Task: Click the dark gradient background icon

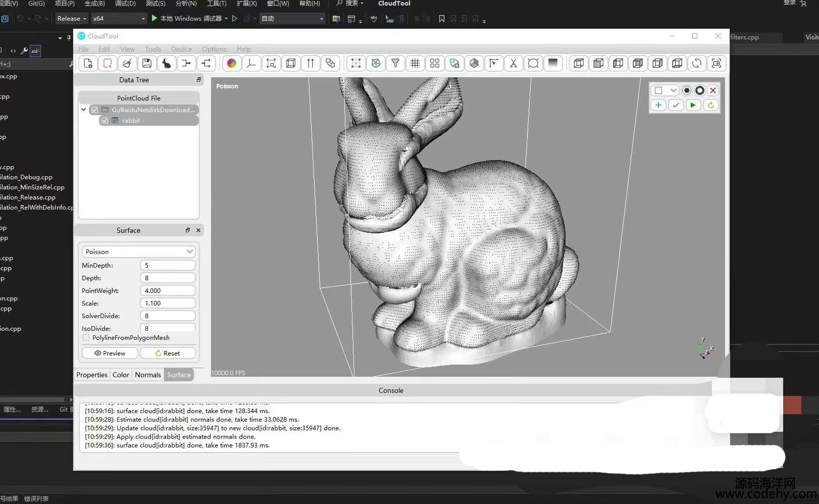Action: [553, 63]
